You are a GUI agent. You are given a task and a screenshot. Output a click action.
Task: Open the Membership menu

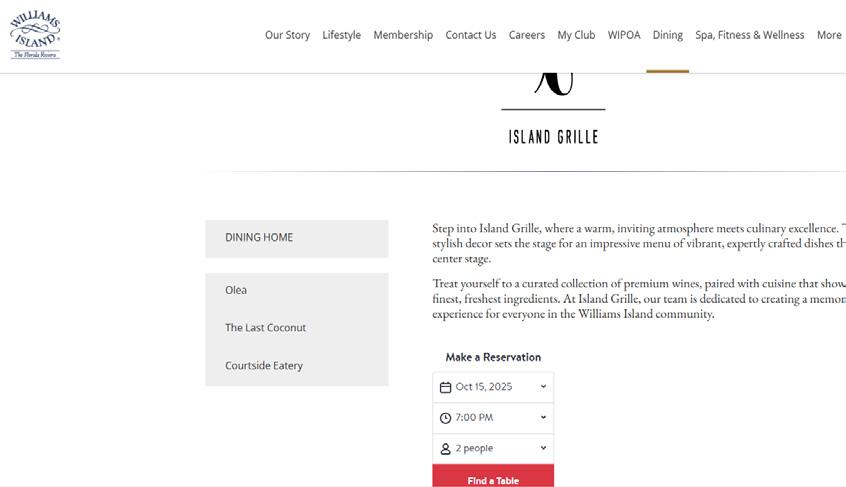tap(403, 35)
